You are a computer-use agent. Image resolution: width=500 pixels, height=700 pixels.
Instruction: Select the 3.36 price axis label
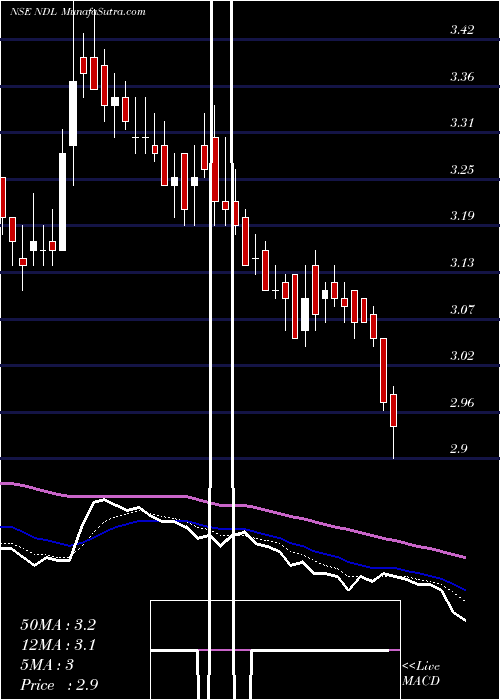tap(462, 77)
